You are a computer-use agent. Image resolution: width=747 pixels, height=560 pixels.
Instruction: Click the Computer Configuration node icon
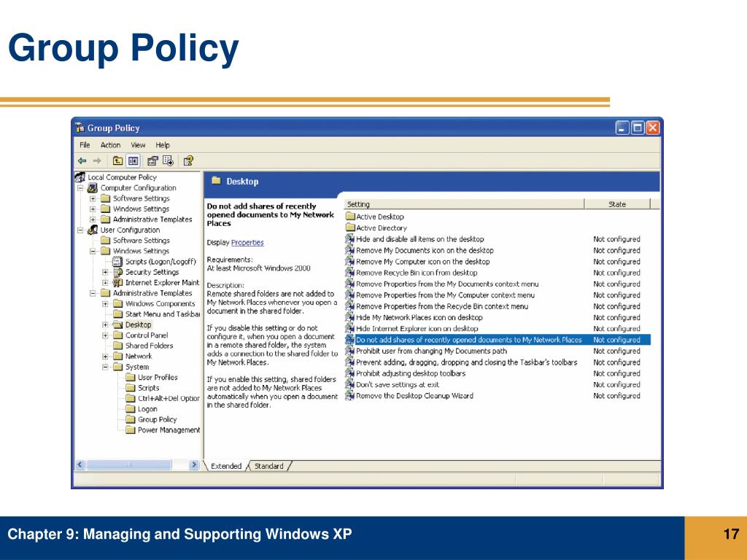pos(93,187)
